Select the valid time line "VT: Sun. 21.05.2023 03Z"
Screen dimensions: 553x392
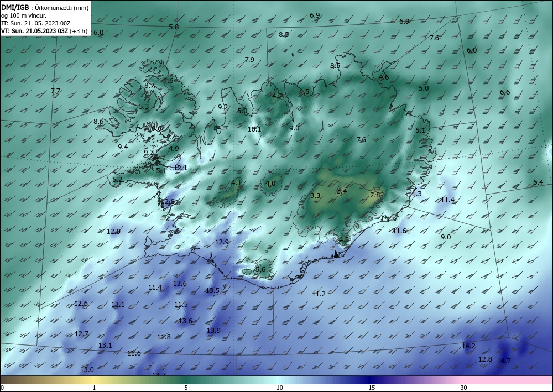(34, 31)
